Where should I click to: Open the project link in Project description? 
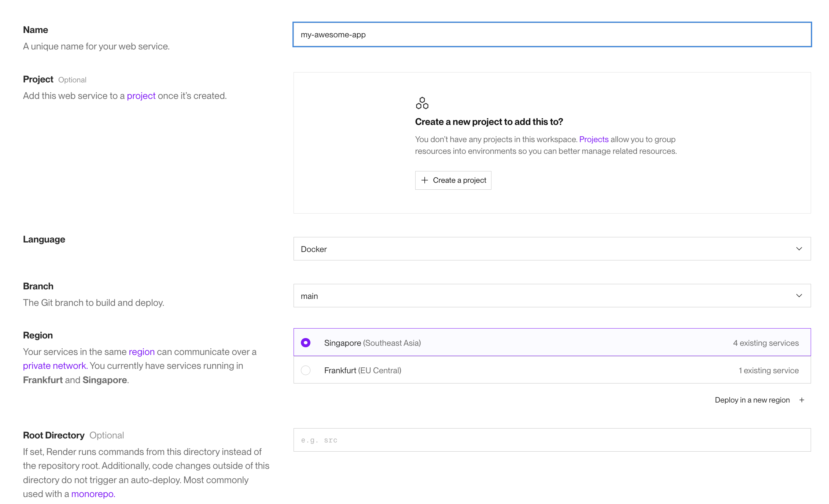[x=141, y=96]
